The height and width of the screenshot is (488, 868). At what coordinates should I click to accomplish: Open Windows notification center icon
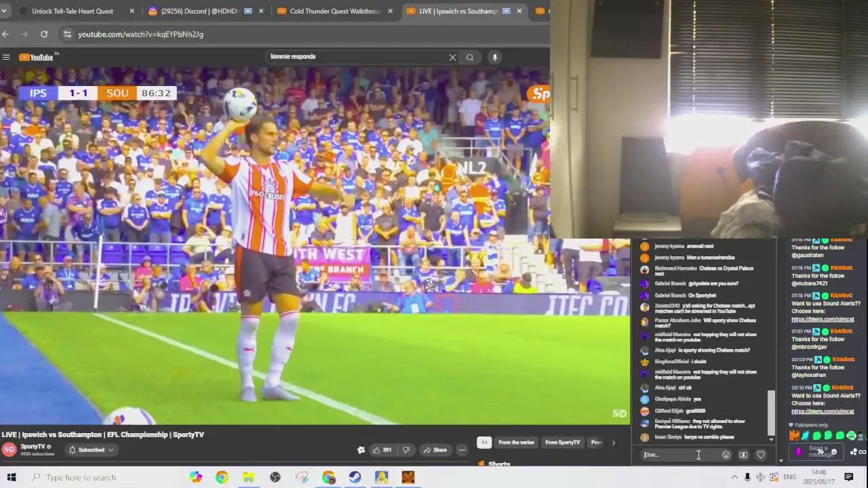tap(849, 477)
